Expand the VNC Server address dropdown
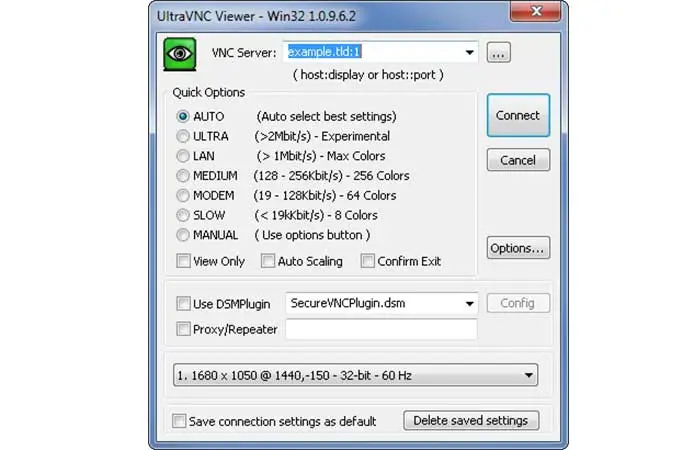 (x=469, y=52)
